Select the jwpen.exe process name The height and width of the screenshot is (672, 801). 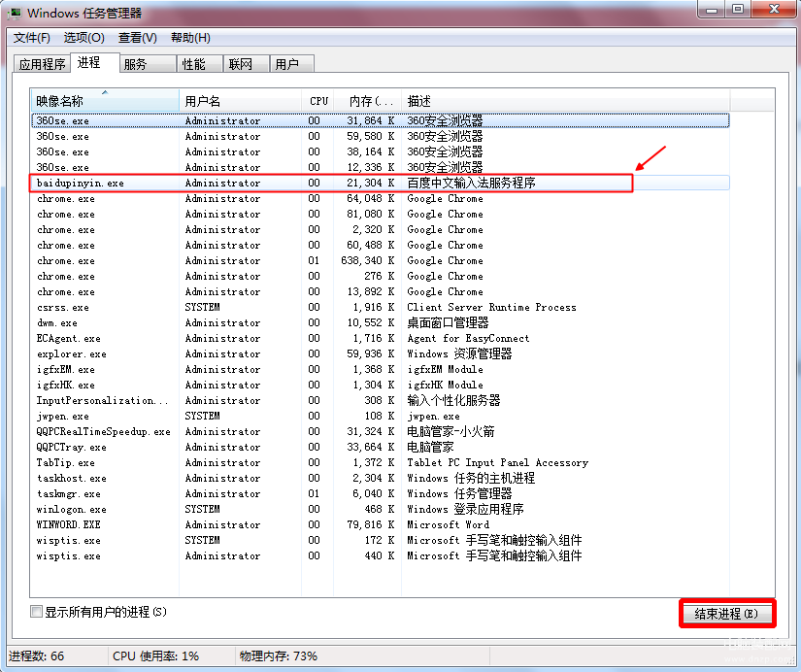pyautogui.click(x=62, y=416)
